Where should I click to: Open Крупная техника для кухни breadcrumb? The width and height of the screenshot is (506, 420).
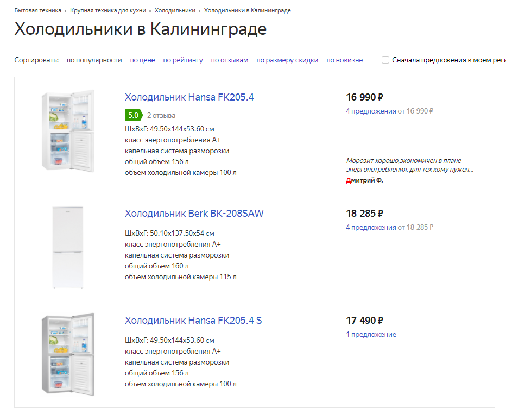point(107,11)
